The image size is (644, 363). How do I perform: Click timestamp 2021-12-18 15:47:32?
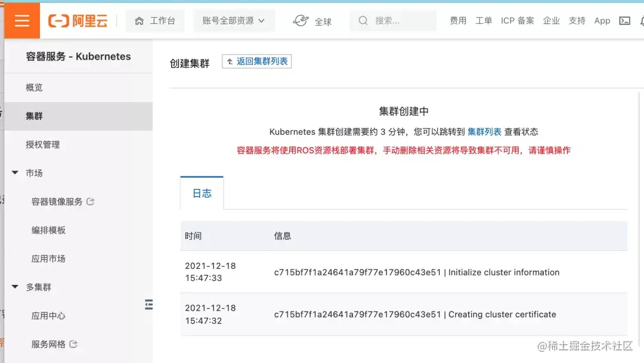tap(210, 314)
